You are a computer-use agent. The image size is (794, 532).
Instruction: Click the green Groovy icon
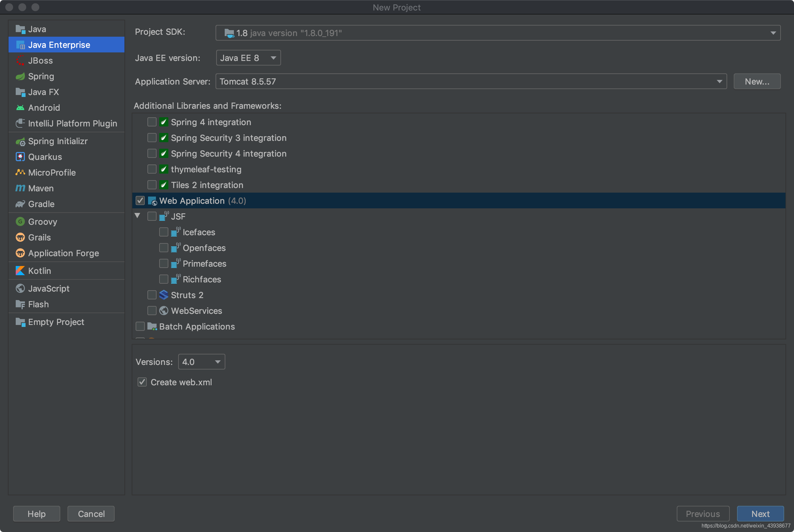(x=20, y=222)
